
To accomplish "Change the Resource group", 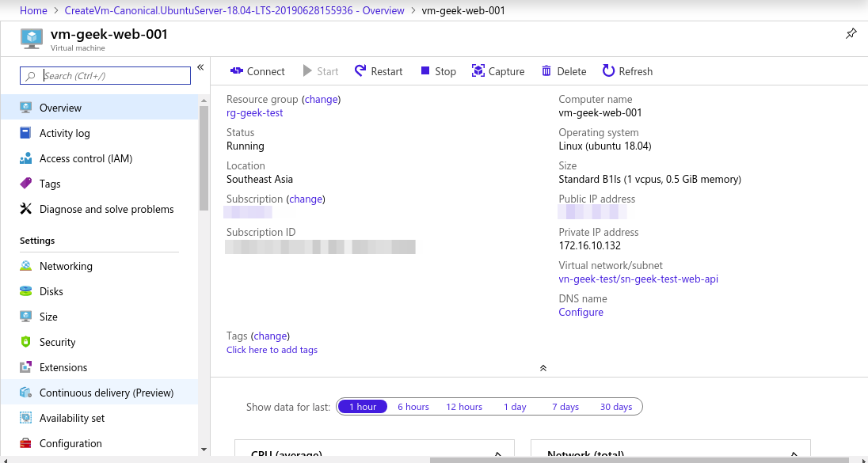I will tap(321, 100).
